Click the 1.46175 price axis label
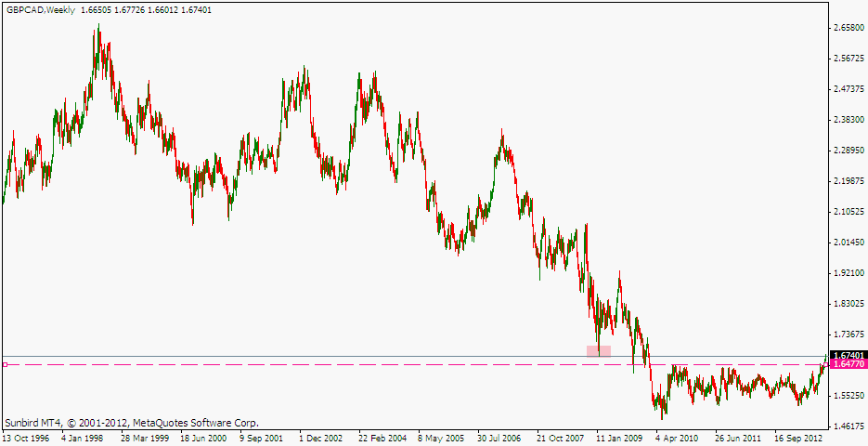The width and height of the screenshot is (868, 446). 849,426
